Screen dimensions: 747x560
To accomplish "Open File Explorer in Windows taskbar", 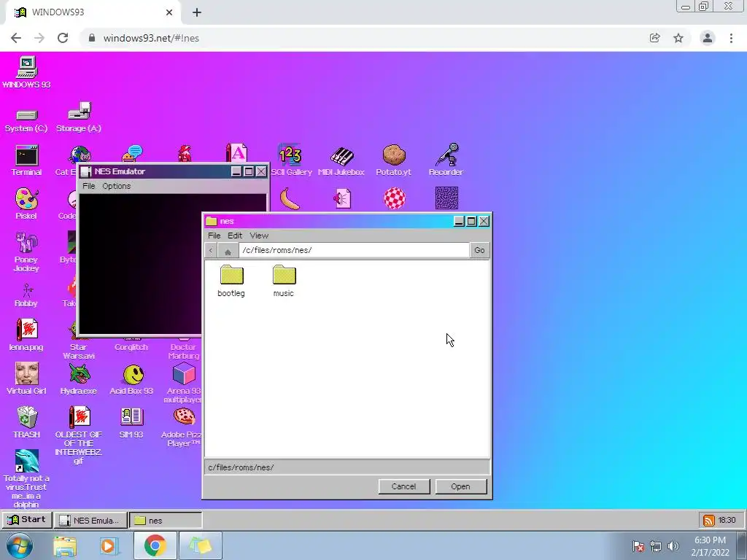I will point(65,545).
